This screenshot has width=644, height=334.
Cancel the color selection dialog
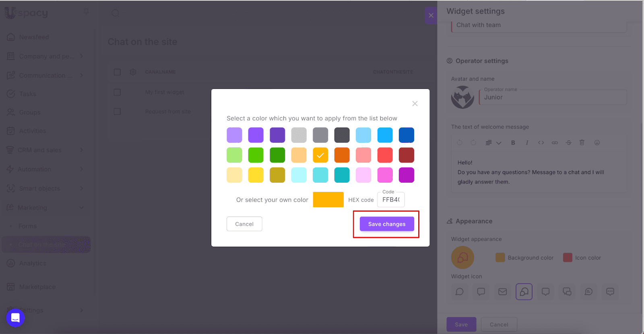[244, 224]
